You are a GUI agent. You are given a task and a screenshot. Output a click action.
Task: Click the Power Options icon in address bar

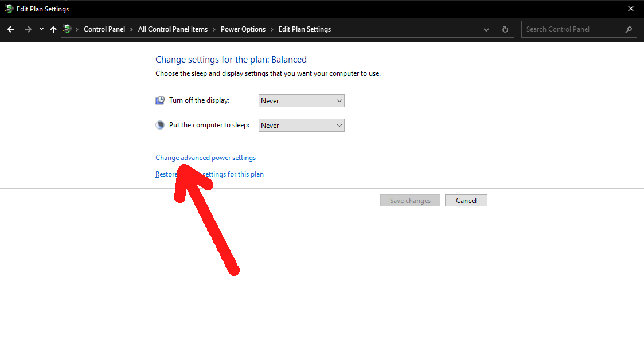click(x=68, y=29)
